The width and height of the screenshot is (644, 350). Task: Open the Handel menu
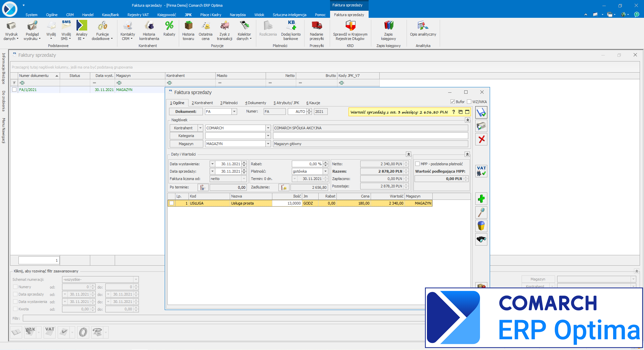tap(88, 15)
